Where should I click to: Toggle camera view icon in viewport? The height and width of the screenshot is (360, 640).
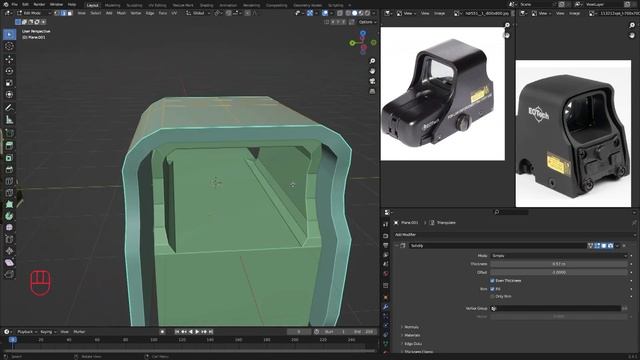point(372,81)
